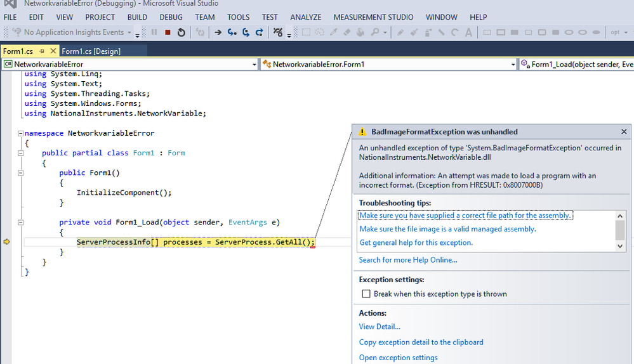Click the Break All pause icon
This screenshot has height=364, width=634.
click(x=154, y=32)
